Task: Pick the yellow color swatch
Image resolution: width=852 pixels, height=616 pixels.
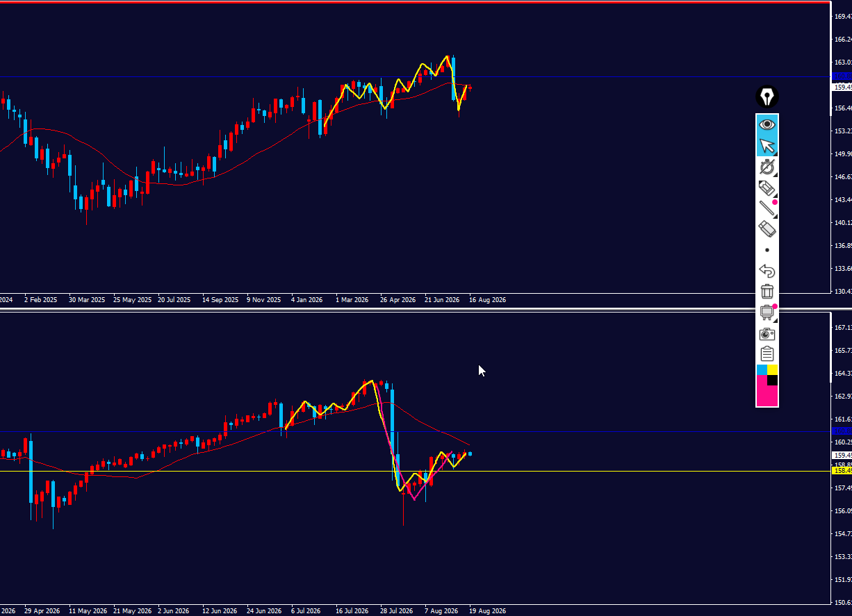Action: (x=773, y=369)
